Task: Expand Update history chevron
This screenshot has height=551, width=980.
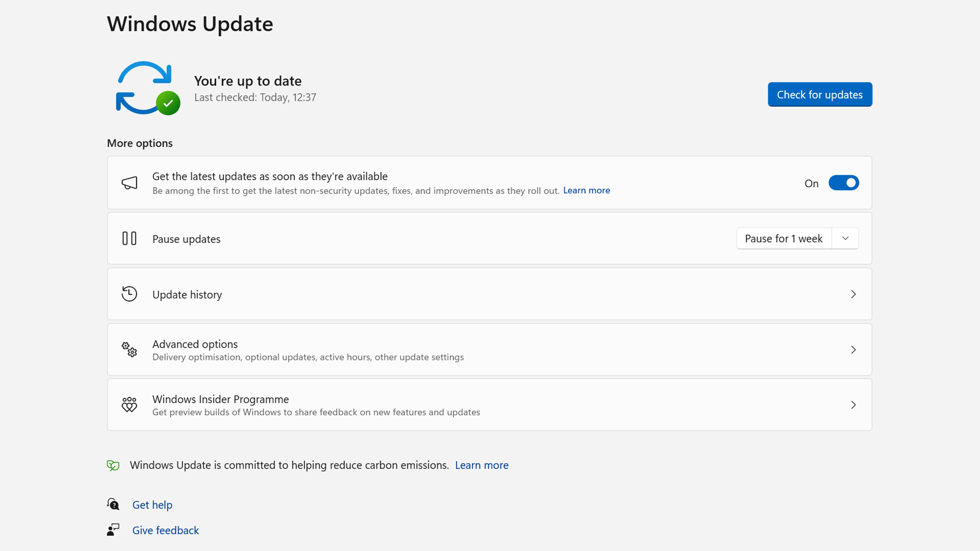Action: click(853, 294)
